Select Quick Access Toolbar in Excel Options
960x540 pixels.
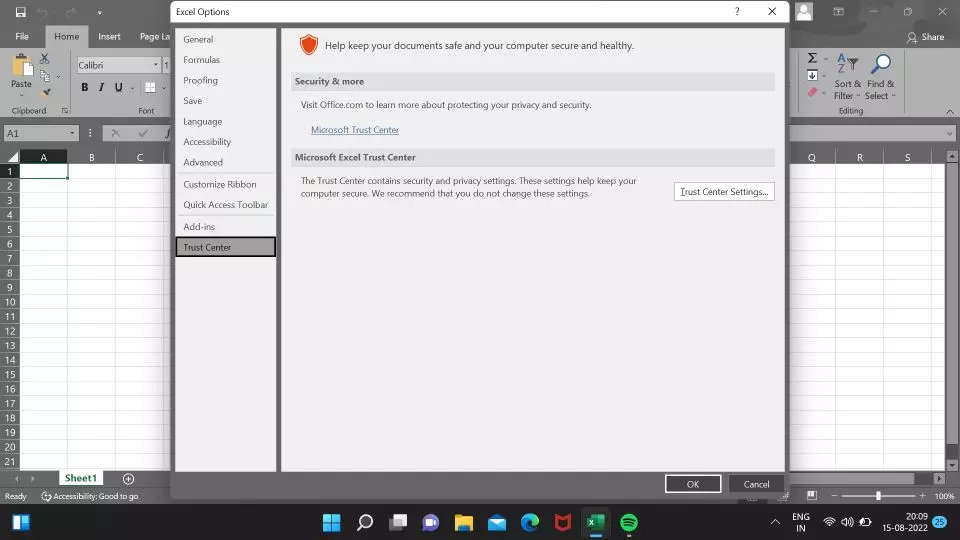pos(225,204)
